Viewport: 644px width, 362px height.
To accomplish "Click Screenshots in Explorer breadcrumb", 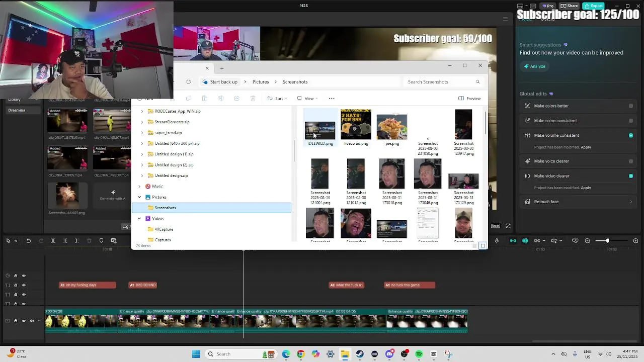I will pos(295,82).
